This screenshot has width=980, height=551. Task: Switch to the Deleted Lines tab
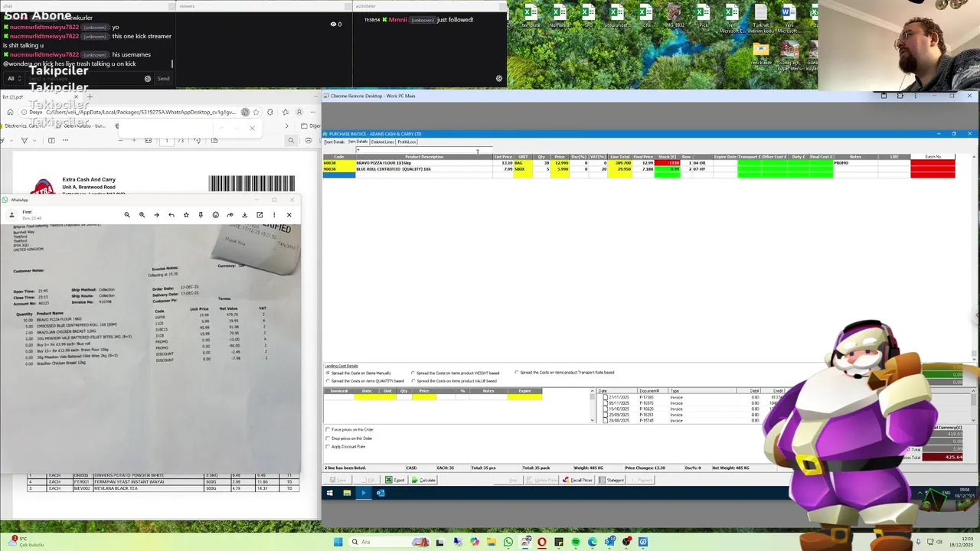383,142
